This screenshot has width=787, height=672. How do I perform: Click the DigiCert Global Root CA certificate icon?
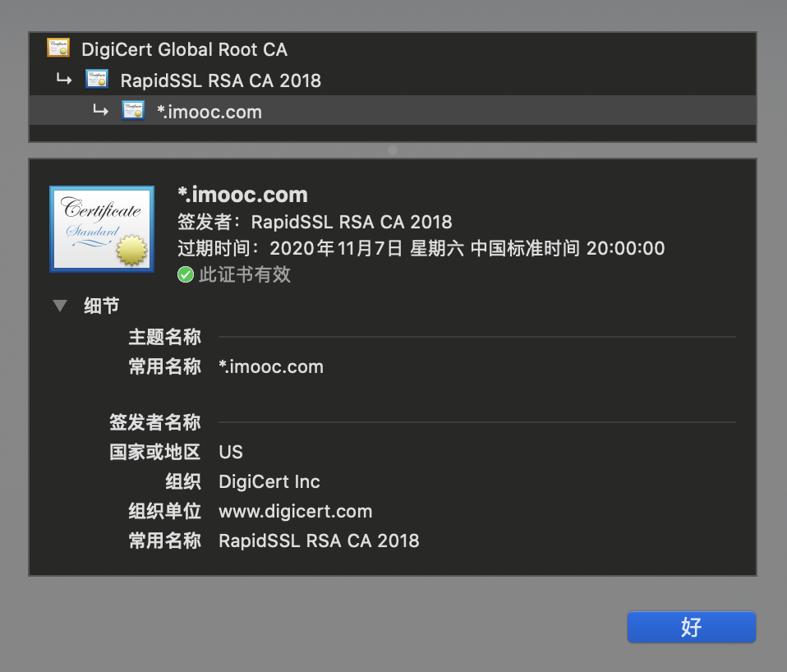tap(58, 48)
